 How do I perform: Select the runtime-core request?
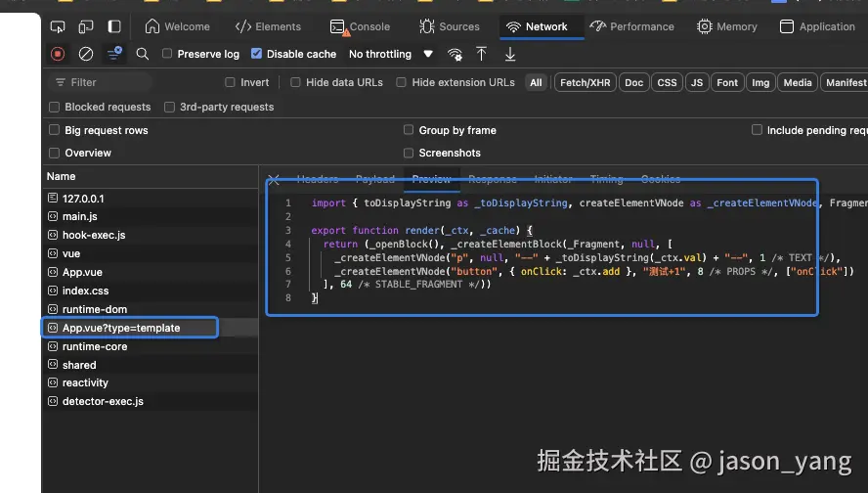pos(150,346)
